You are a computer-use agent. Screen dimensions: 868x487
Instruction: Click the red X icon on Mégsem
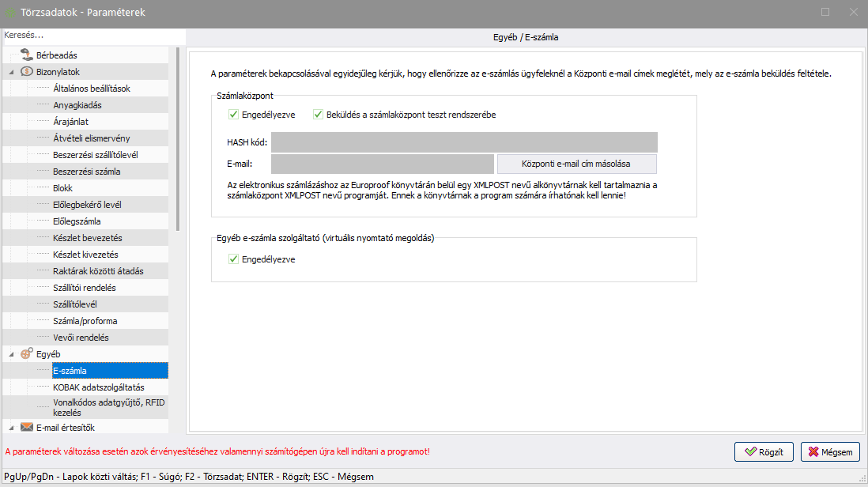815,452
